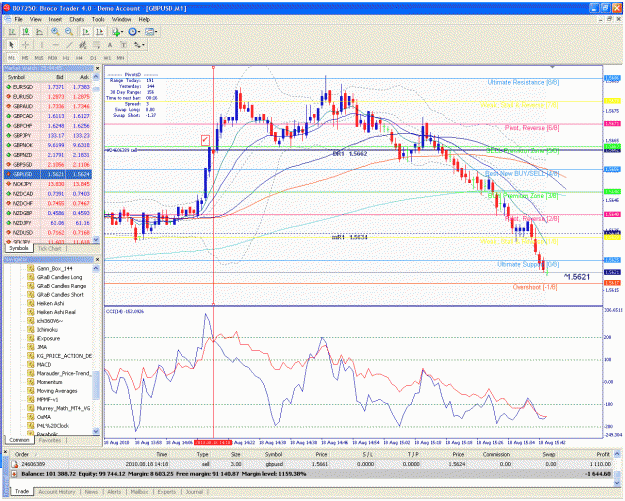Draw a vertical line on chart
The width and height of the screenshot is (625, 501).
(42, 45)
